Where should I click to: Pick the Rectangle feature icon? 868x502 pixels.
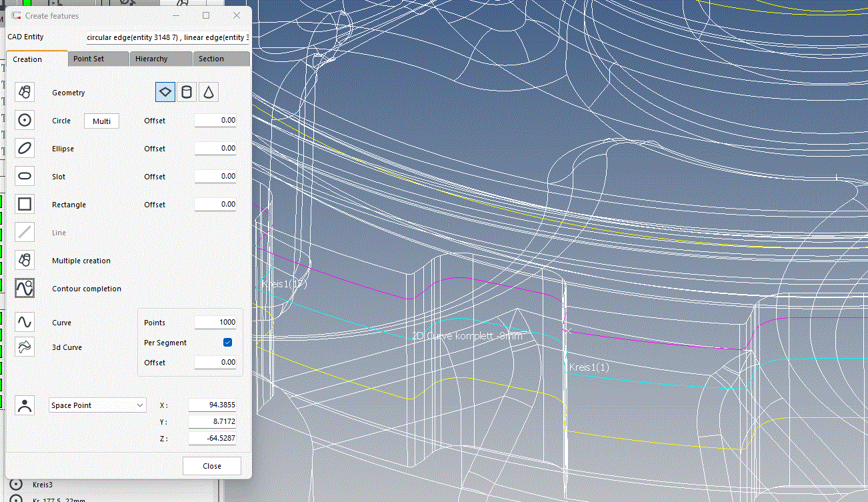(25, 205)
